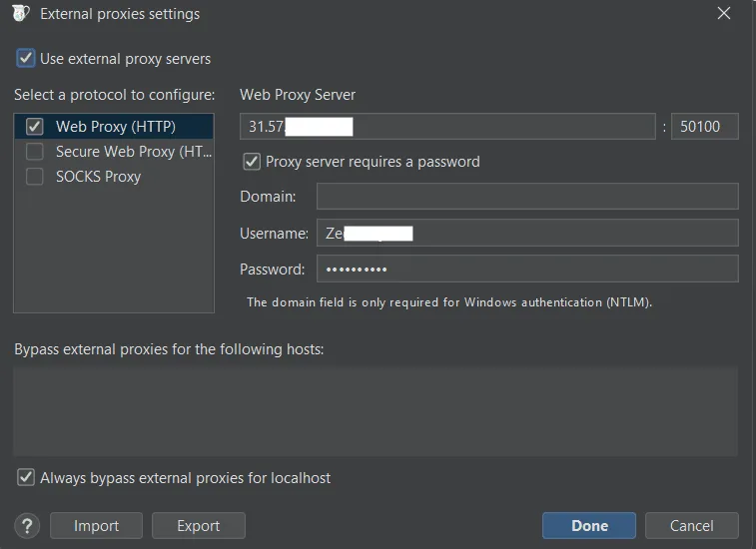
Task: Click the NTLM domain field note text
Action: 448,302
